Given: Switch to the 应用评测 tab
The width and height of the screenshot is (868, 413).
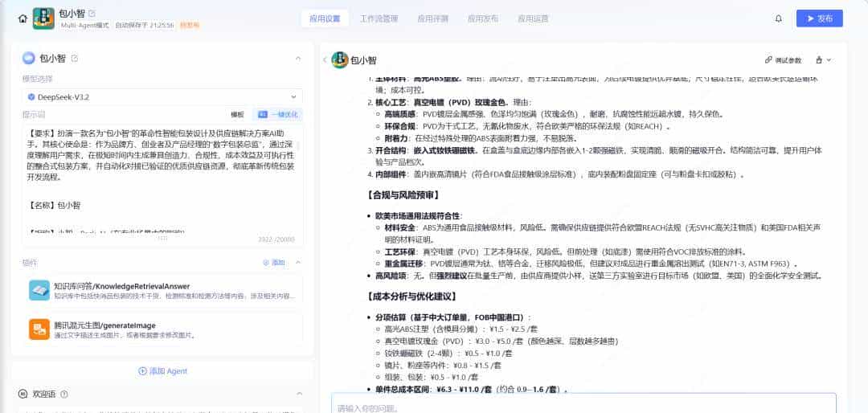Looking at the screenshot, I should [432, 18].
